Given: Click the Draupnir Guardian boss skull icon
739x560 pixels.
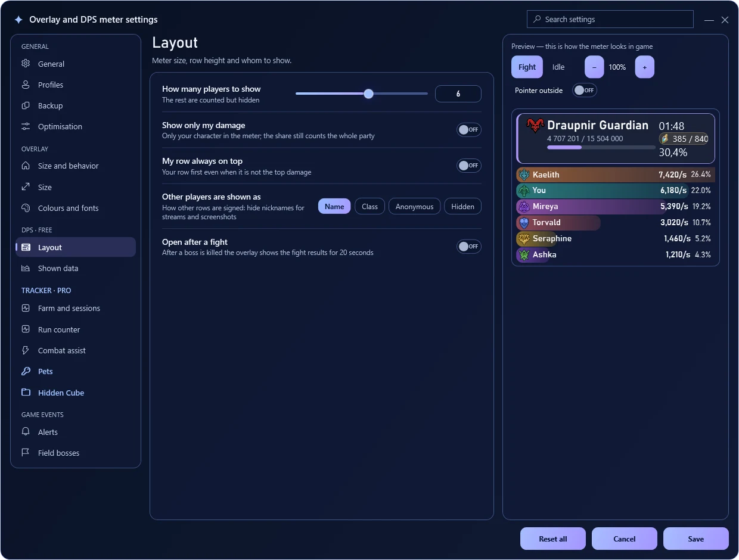Looking at the screenshot, I should pos(535,126).
